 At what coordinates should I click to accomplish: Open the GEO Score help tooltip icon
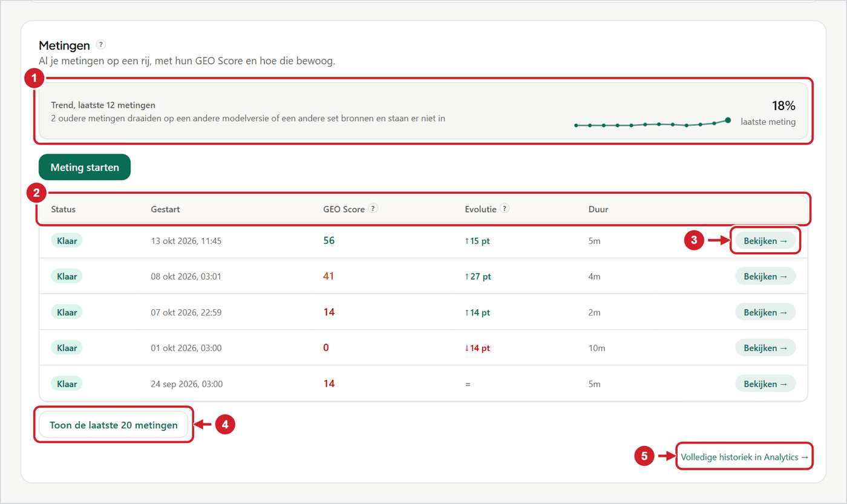373,209
